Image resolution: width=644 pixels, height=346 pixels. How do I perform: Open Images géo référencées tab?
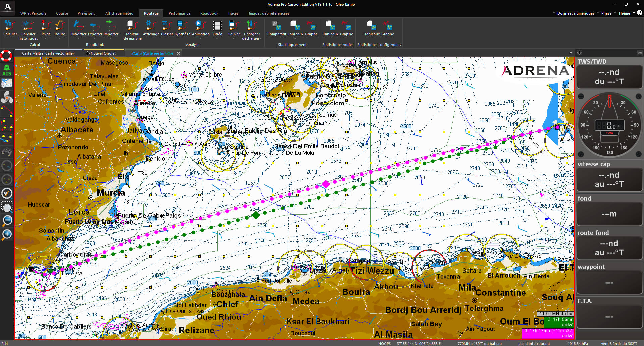(269, 13)
